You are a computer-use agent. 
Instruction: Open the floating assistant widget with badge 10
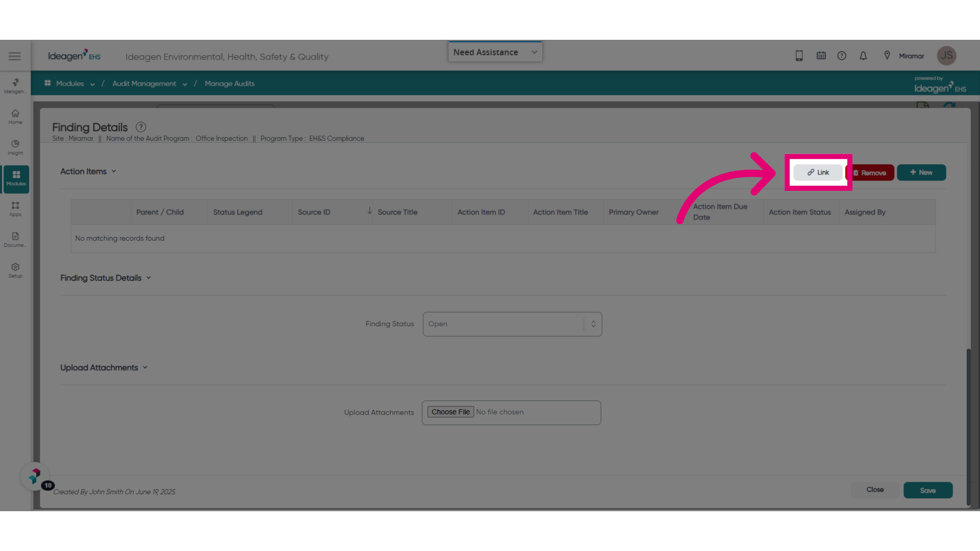point(35,477)
